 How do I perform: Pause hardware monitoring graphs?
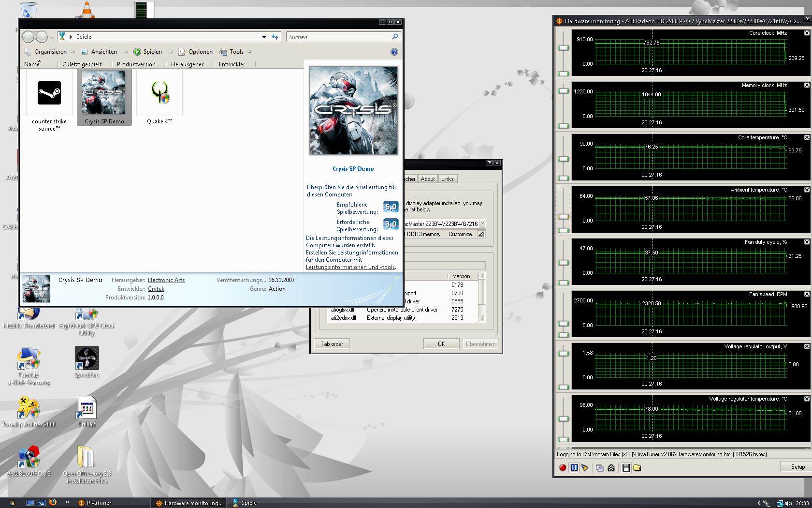click(574, 467)
